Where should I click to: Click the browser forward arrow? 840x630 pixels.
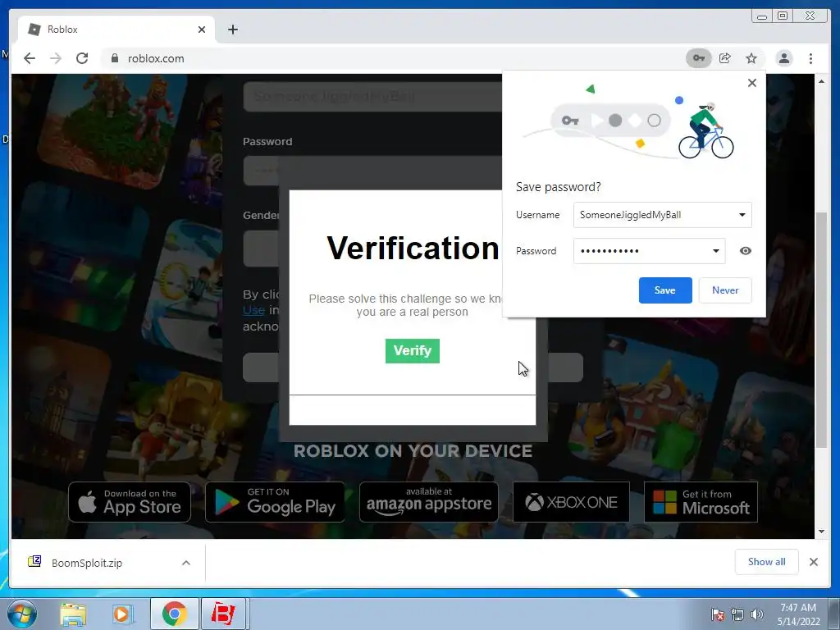coord(56,58)
